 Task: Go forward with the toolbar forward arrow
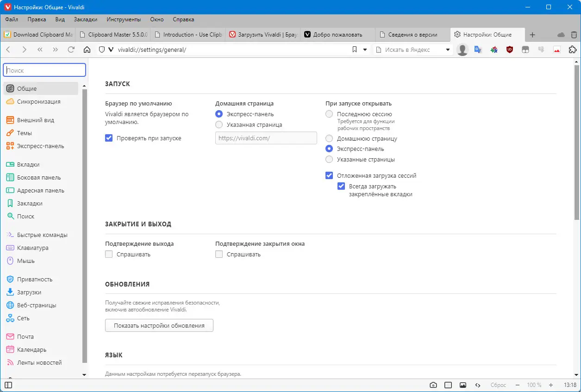click(x=24, y=50)
